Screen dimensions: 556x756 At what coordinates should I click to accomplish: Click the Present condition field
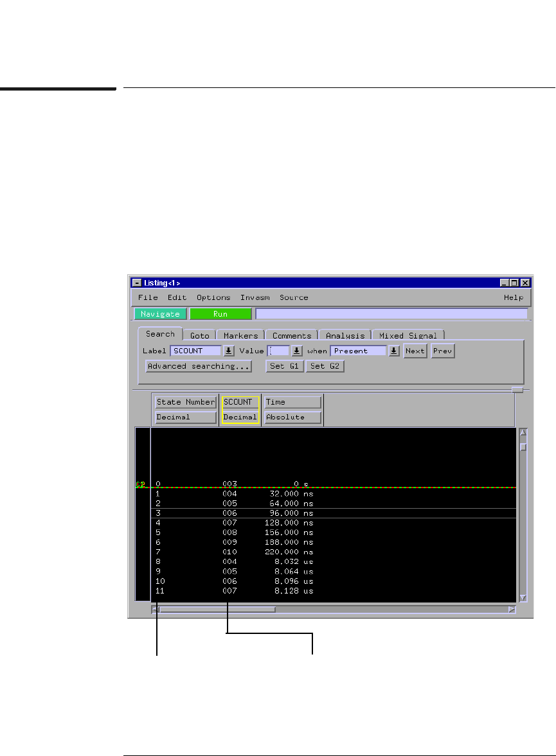[359, 351]
